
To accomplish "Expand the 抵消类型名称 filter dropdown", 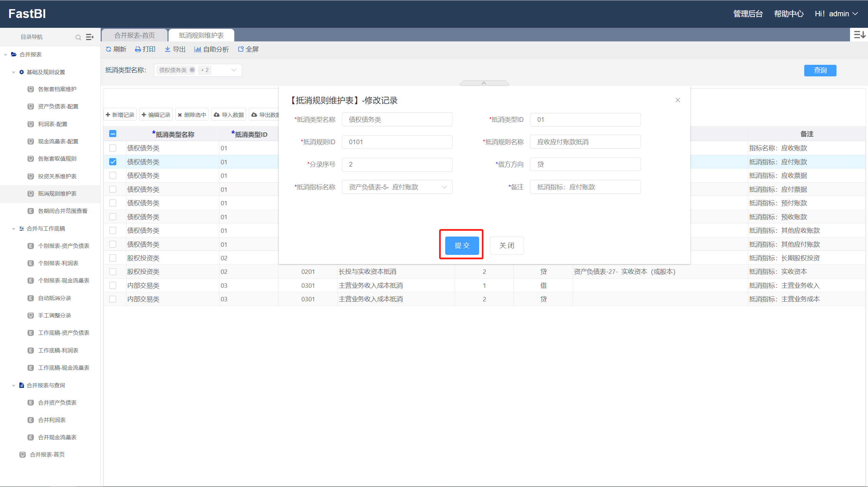I will (x=234, y=70).
